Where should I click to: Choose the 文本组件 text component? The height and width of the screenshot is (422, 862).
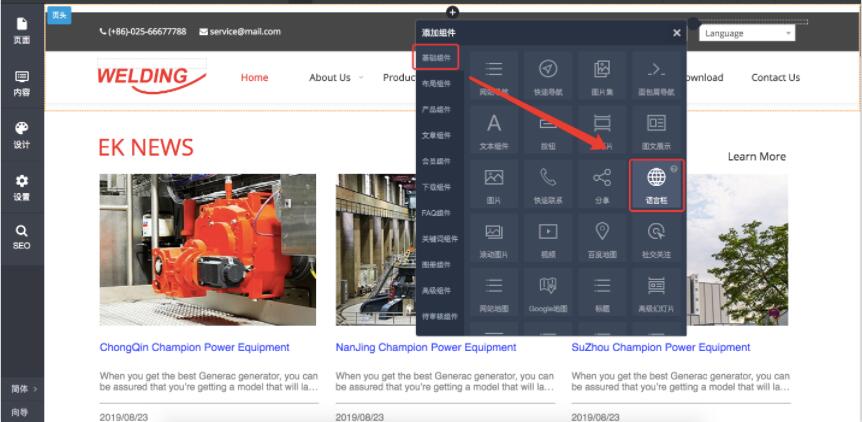coord(494,130)
